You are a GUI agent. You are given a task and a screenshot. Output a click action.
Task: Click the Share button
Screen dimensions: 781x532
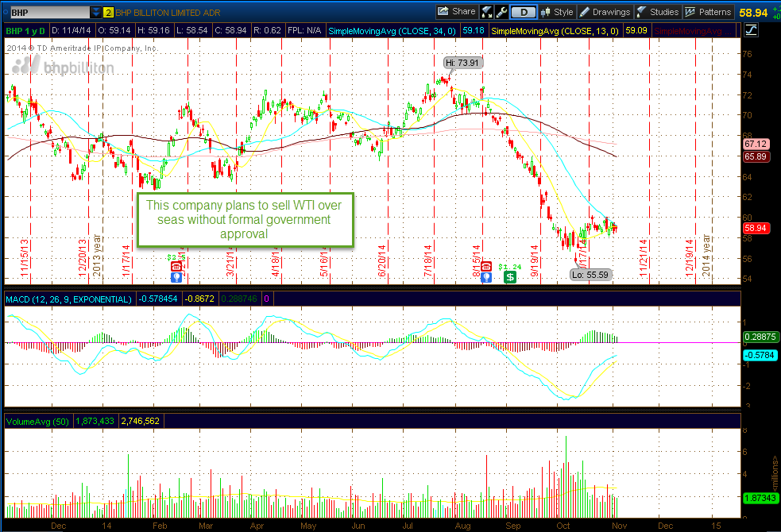click(x=457, y=12)
